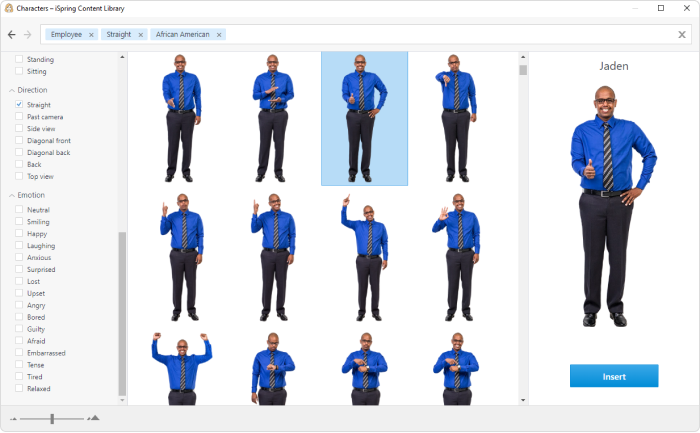The height and width of the screenshot is (433, 700).
Task: Enable the Afraid filter checkbox
Action: click(x=19, y=341)
